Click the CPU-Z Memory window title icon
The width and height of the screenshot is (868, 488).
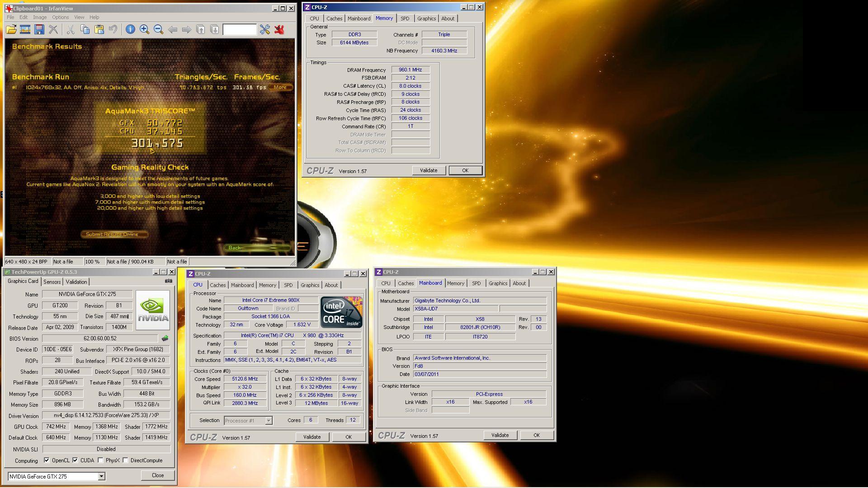pyautogui.click(x=307, y=7)
